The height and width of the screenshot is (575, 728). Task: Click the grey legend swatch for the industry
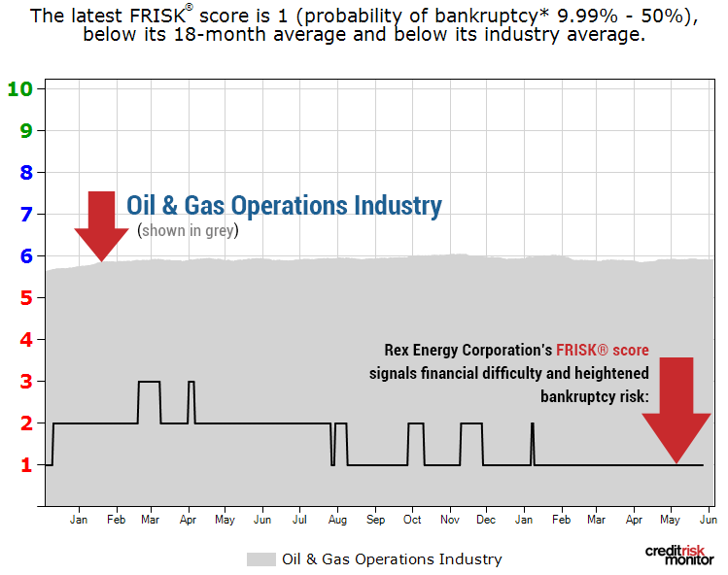point(260,559)
